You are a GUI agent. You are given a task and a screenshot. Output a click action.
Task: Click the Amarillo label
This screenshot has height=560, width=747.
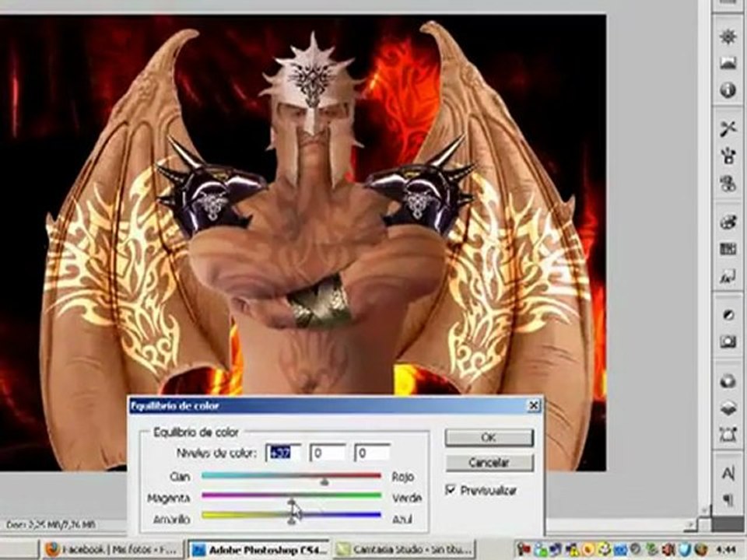(x=172, y=520)
